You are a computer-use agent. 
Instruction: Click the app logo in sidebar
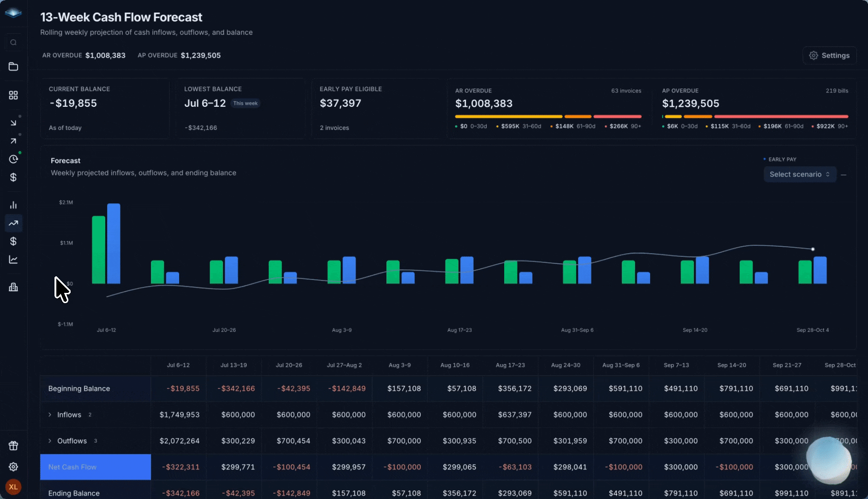(13, 13)
